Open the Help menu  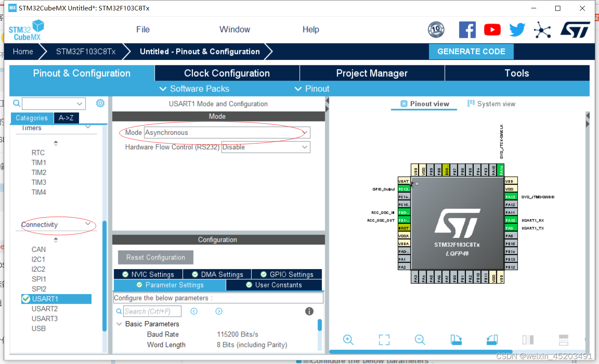[x=311, y=30]
